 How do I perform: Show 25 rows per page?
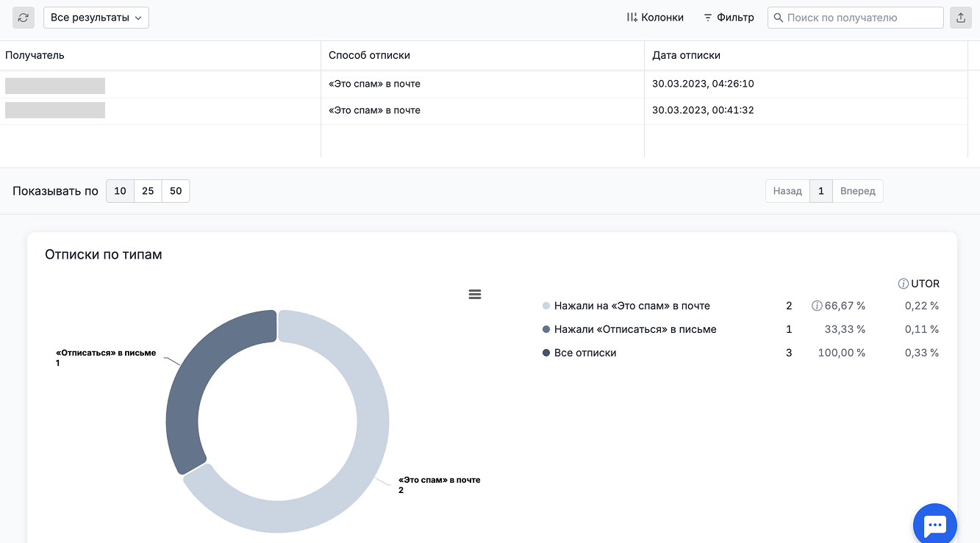tap(148, 191)
